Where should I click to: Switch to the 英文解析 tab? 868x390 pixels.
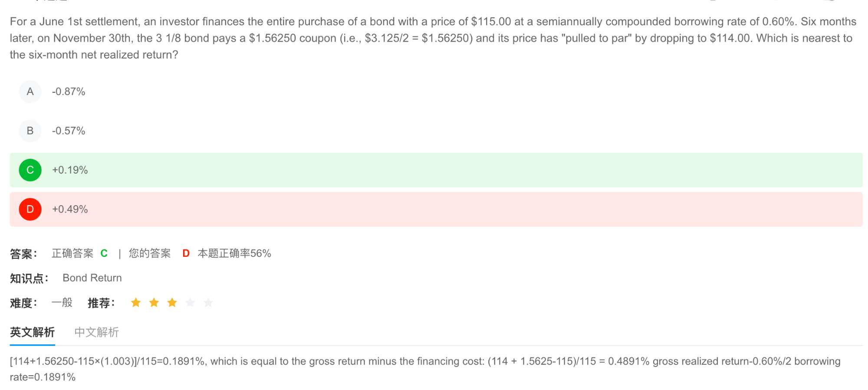coord(32,332)
